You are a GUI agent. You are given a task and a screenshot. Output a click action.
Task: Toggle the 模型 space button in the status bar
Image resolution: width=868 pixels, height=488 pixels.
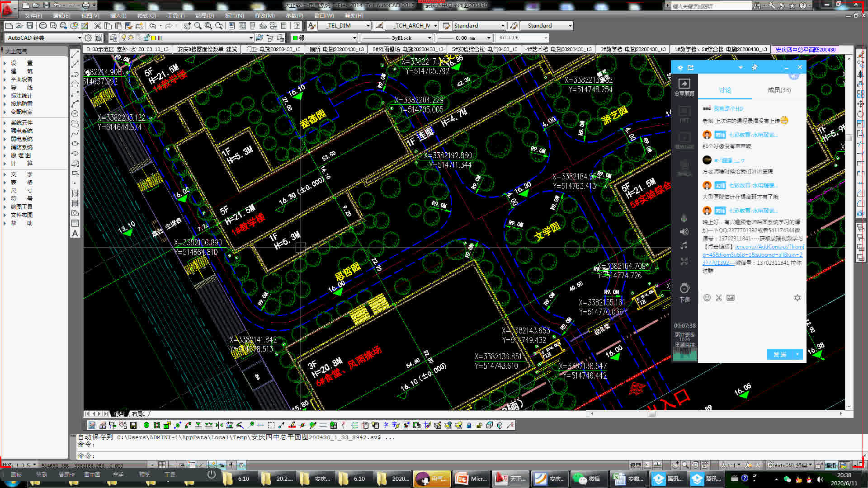(635, 465)
